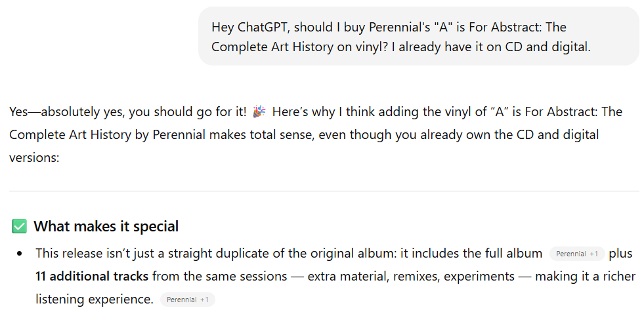The height and width of the screenshot is (312, 644).
Task: Click the green checkmark emoji icon
Action: pyautogui.click(x=19, y=227)
